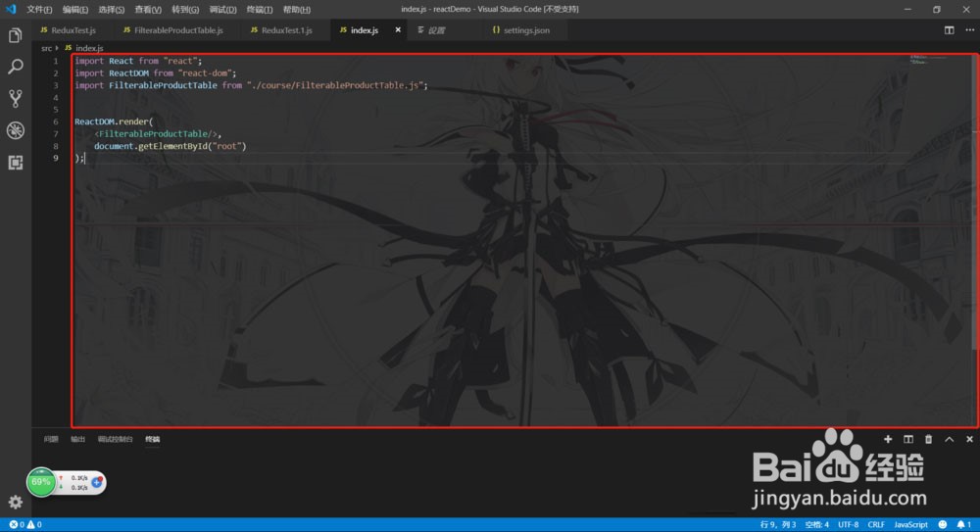The height and width of the screenshot is (532, 980).
Task: Open the 文件(F) menu
Action: pos(39,10)
